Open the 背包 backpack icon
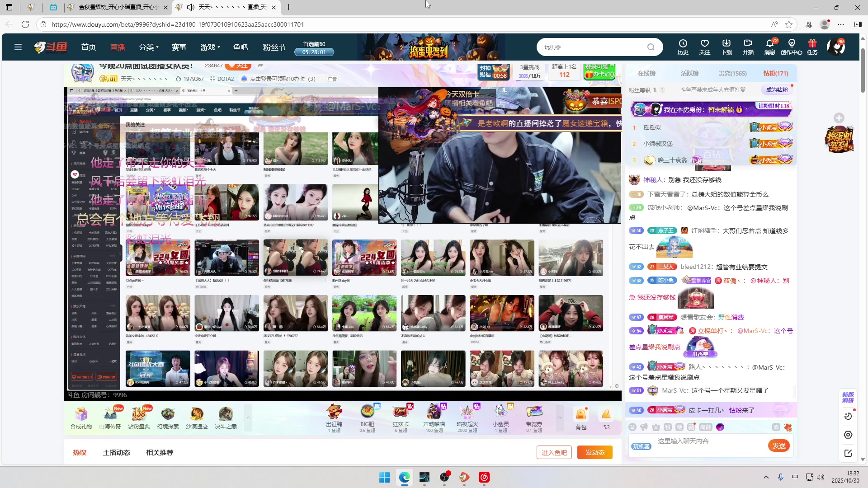The image size is (868, 488). pos(581,418)
